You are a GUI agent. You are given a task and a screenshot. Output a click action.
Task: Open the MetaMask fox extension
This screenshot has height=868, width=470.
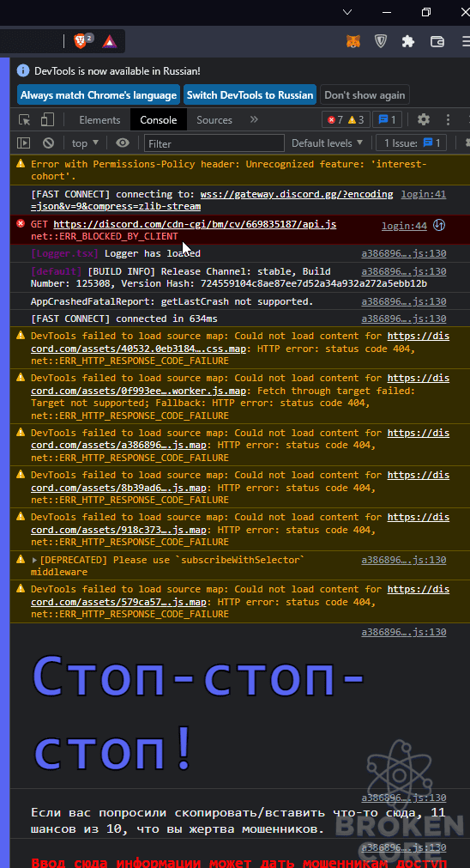352,41
